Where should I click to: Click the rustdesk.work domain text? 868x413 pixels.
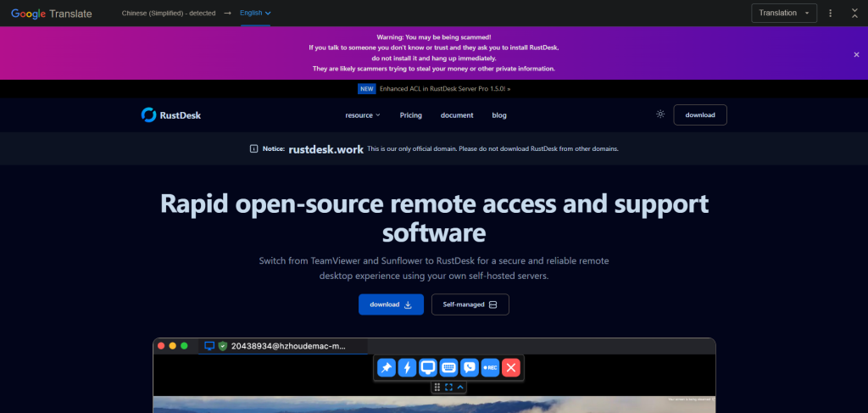click(326, 149)
